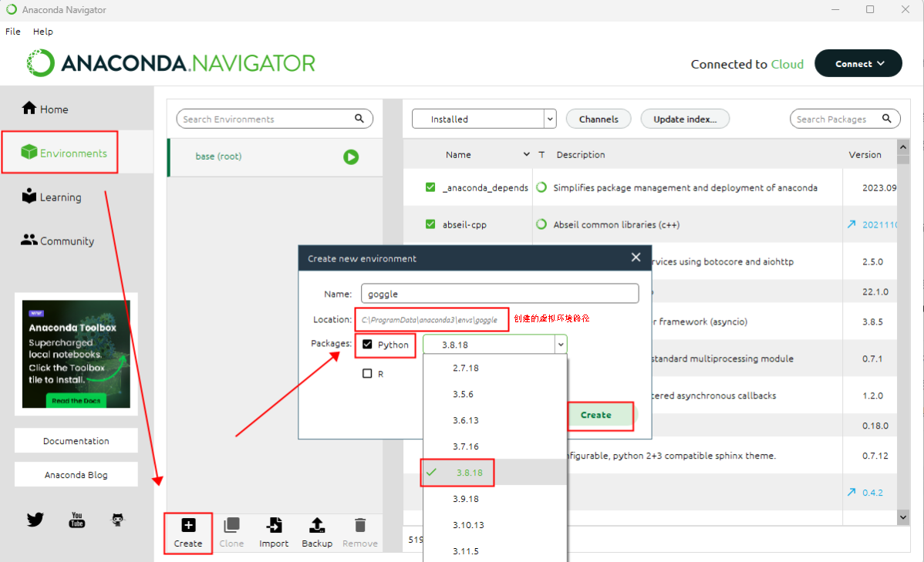The image size is (924, 562).
Task: Click the Anaconda Navigator logo
Action: click(171, 63)
